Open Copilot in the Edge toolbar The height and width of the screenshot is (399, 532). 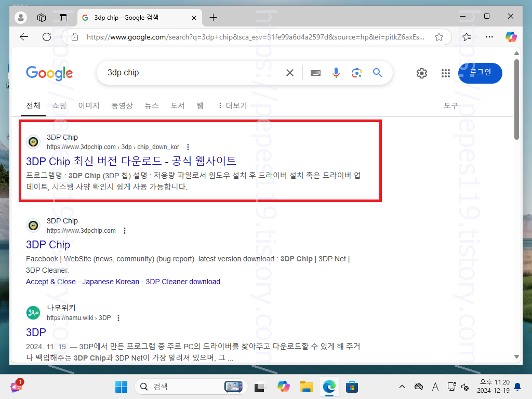(511, 37)
